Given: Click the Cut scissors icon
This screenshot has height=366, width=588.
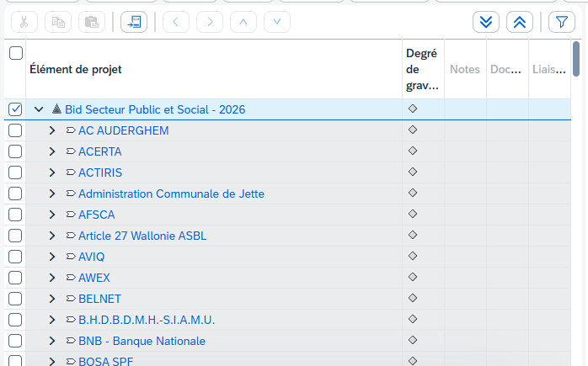Looking at the screenshot, I should (24, 22).
